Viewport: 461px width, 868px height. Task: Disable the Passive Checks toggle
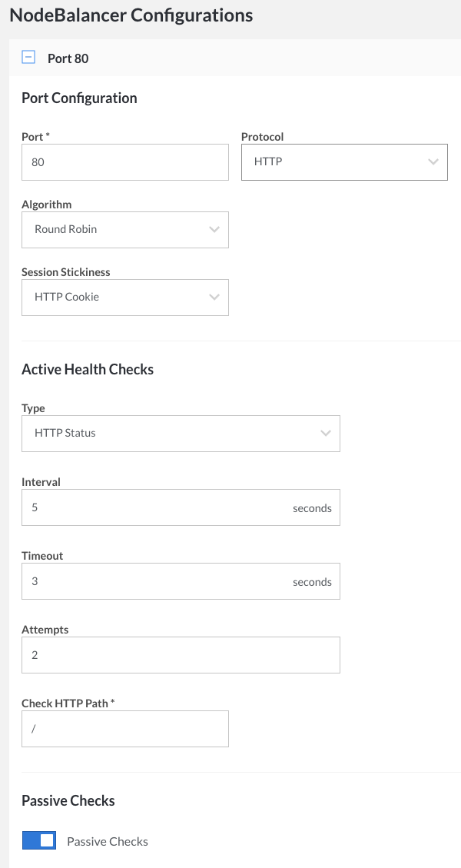pyautogui.click(x=38, y=840)
